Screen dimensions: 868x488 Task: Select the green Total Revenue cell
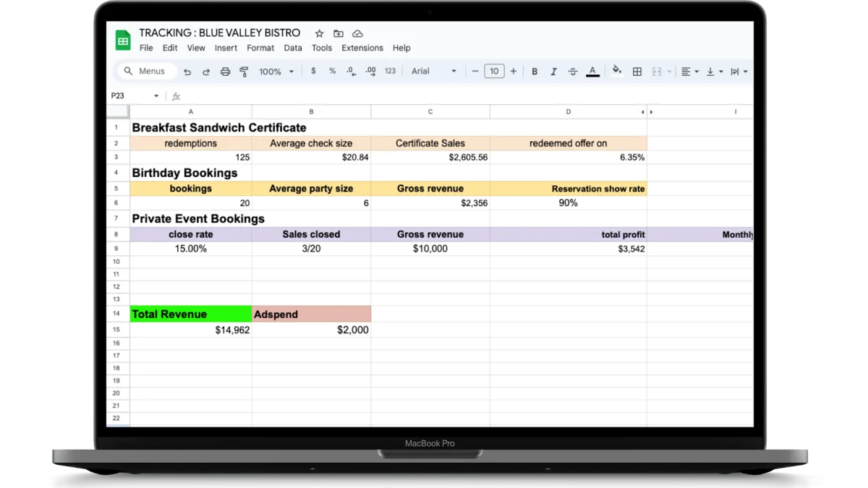coord(191,314)
